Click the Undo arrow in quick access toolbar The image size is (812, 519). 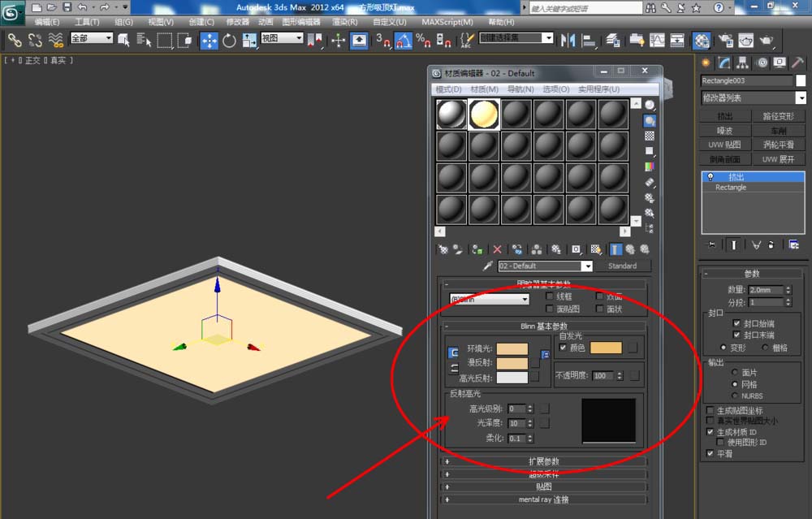point(82,7)
